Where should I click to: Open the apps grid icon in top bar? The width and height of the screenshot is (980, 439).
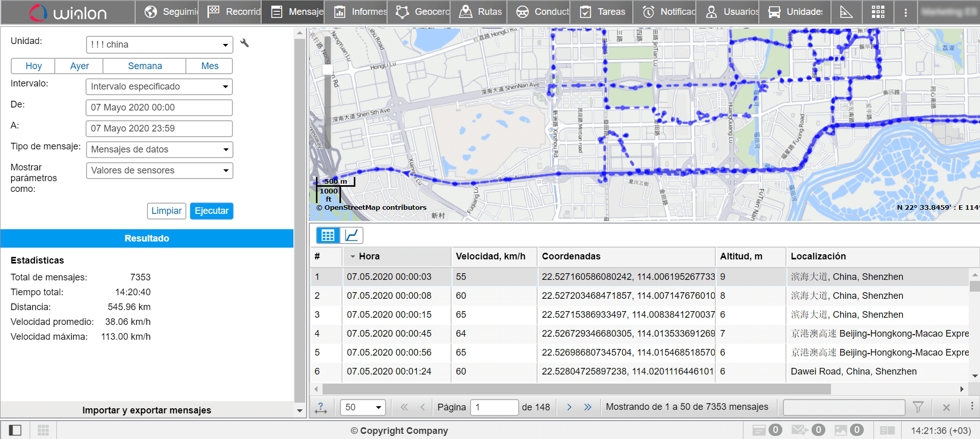coord(878,12)
